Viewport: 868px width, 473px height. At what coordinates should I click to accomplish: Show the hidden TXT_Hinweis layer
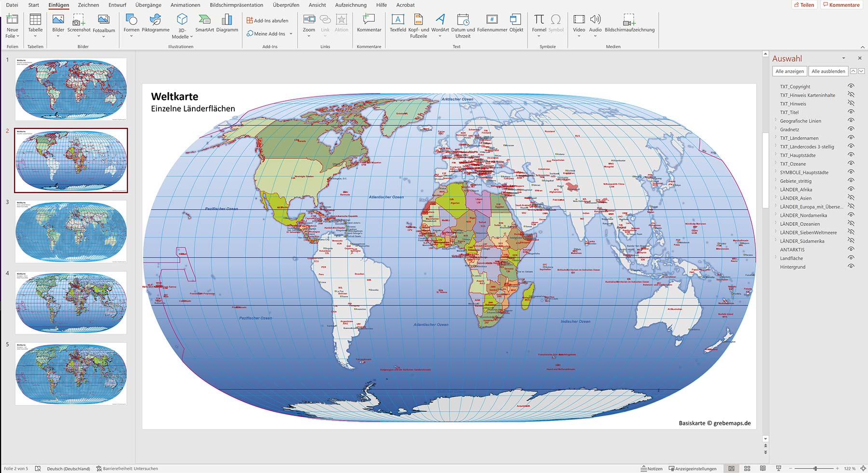click(x=851, y=103)
